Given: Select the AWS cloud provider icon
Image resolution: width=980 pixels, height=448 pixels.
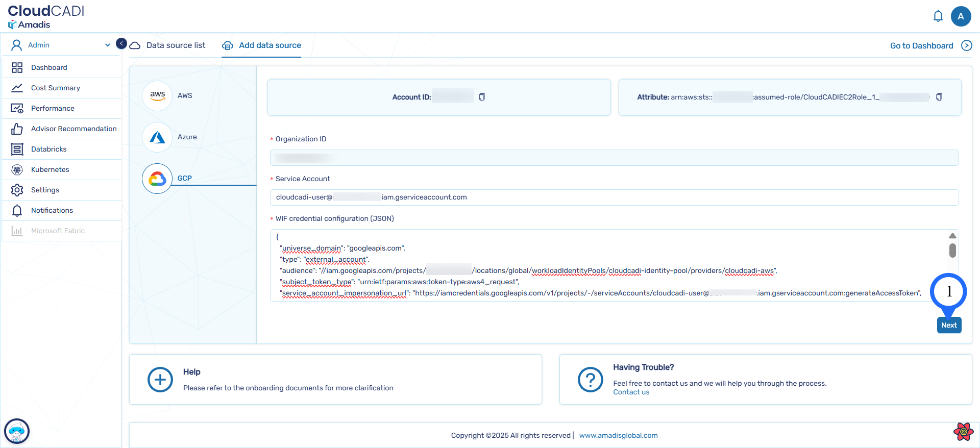Looking at the screenshot, I should (157, 95).
